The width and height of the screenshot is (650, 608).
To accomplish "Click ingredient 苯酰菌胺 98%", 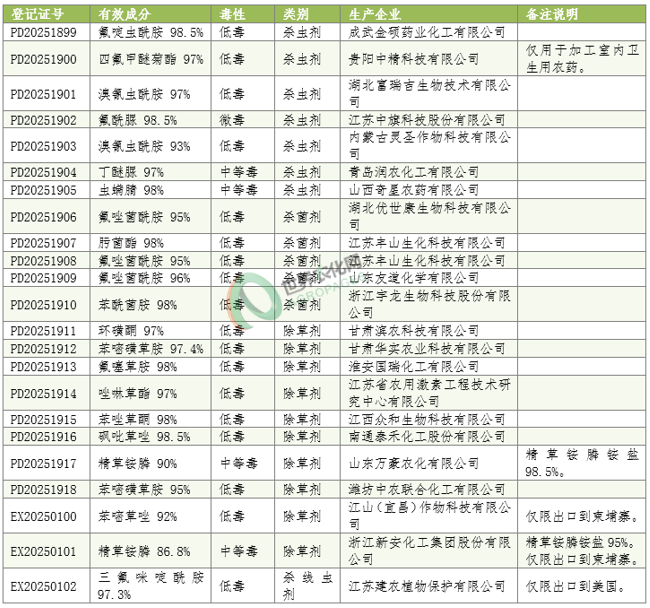I will point(138,304).
